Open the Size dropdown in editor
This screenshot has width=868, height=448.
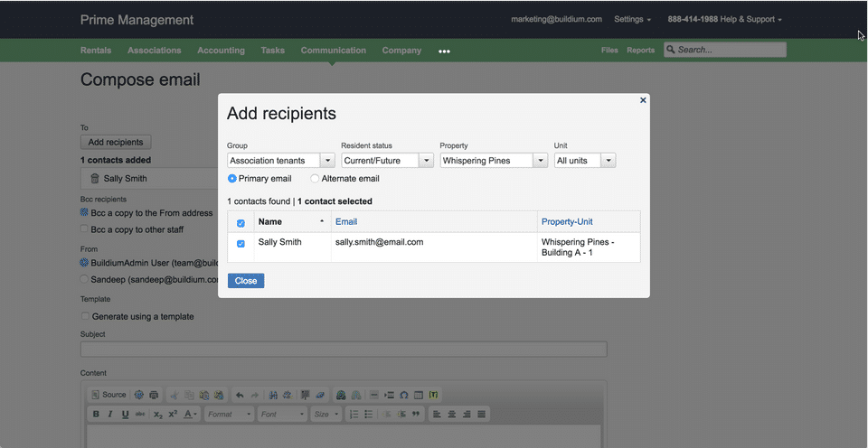pyautogui.click(x=326, y=415)
